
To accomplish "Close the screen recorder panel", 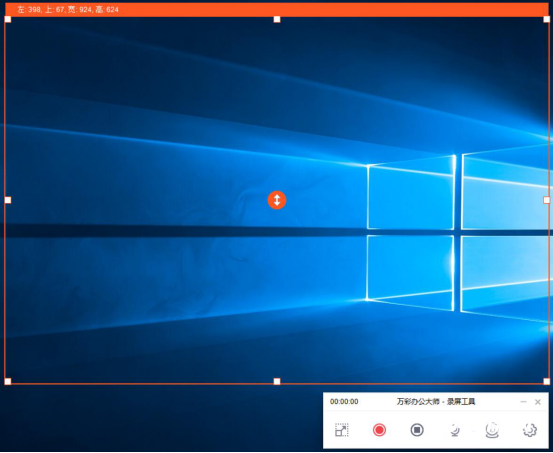I will click(538, 402).
